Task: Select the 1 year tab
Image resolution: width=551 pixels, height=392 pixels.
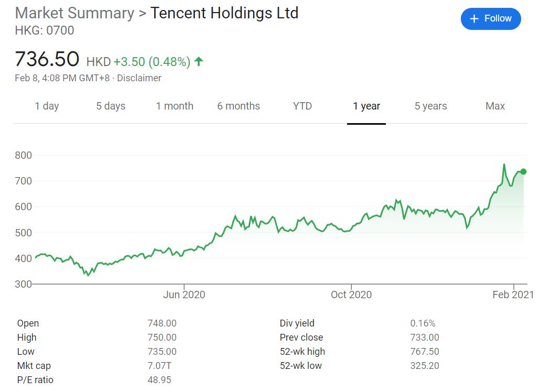Action: 366,106
